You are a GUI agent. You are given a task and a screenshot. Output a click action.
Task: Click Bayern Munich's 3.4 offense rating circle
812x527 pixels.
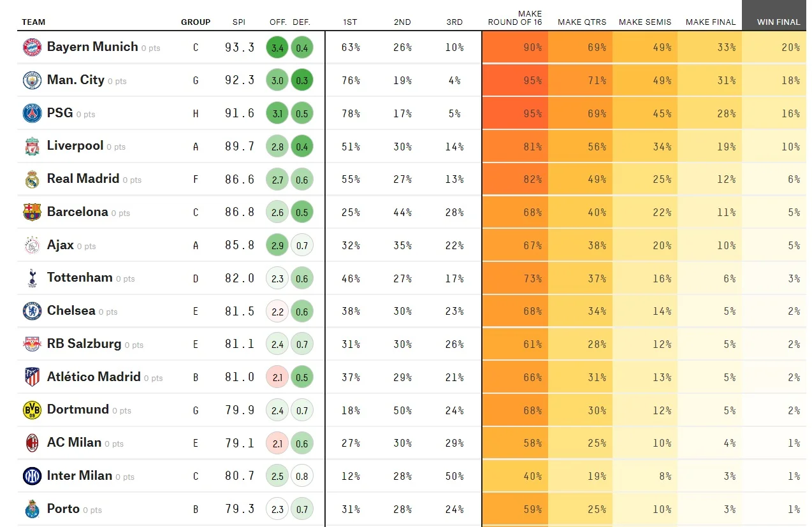277,48
